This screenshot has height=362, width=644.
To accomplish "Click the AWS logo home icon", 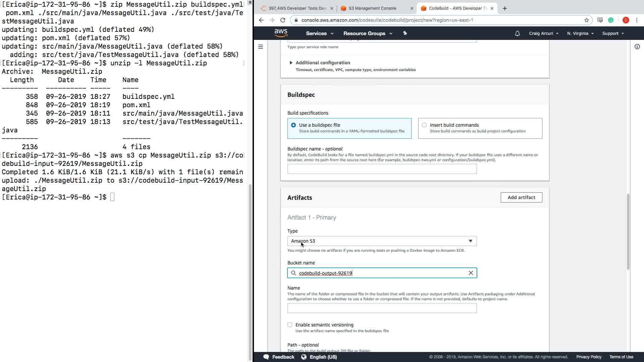I will [x=281, y=33].
